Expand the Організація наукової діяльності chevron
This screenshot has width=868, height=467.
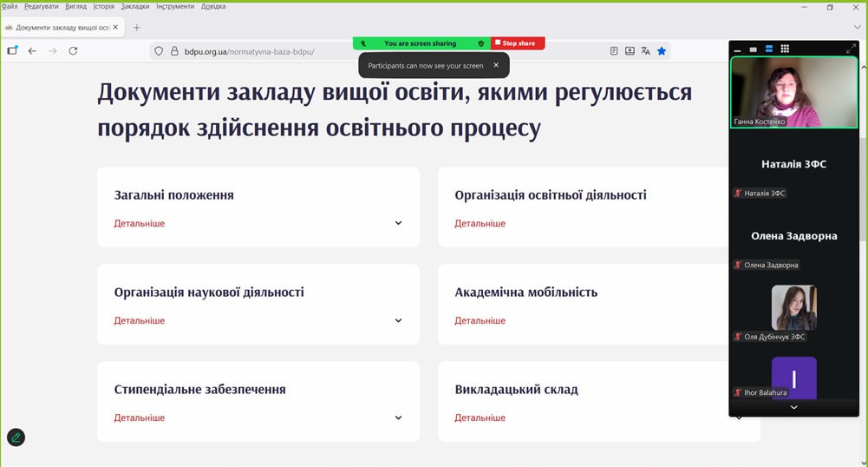pos(398,320)
